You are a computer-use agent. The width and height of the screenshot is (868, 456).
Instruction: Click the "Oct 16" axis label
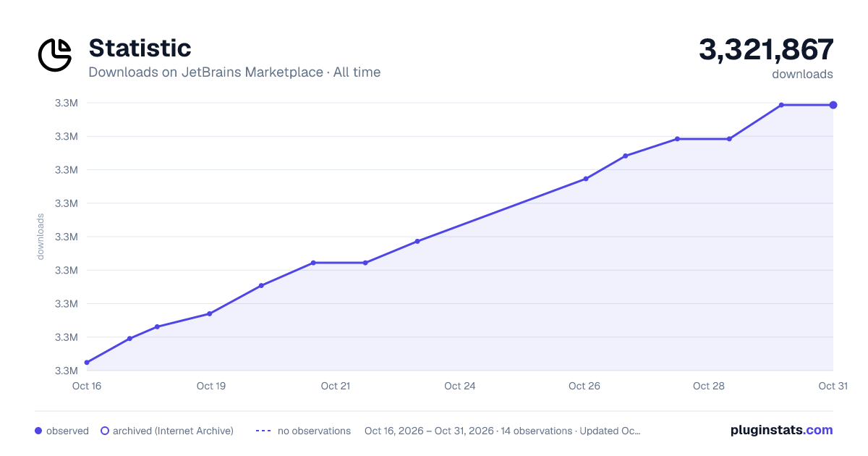point(87,386)
